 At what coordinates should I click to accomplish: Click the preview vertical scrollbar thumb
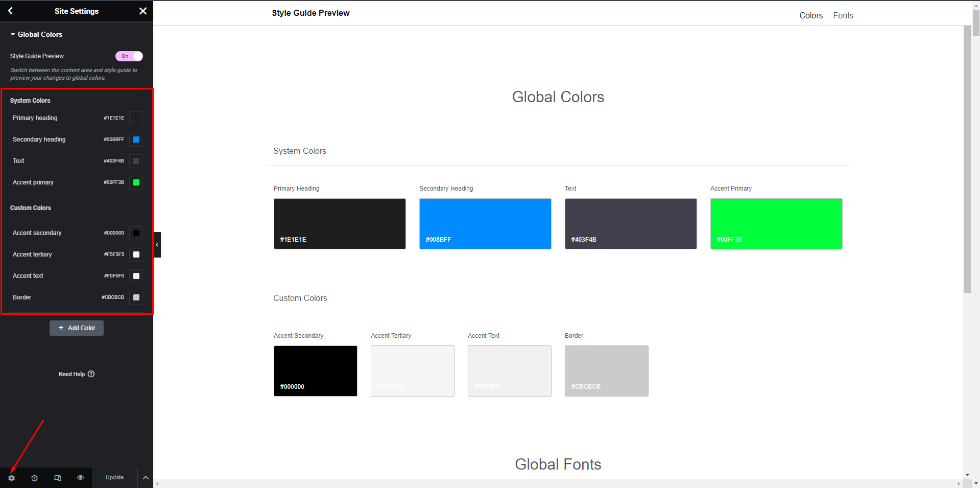click(967, 158)
